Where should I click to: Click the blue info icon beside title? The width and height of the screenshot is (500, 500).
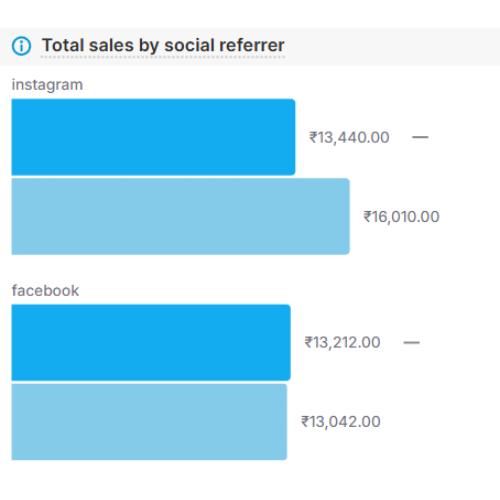(x=21, y=46)
